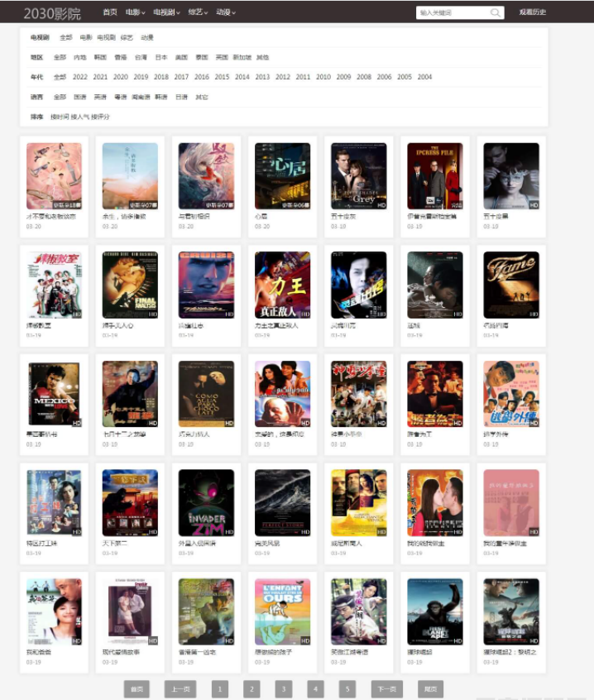Open the 力王 真正敌人 movie poster

click(x=282, y=285)
